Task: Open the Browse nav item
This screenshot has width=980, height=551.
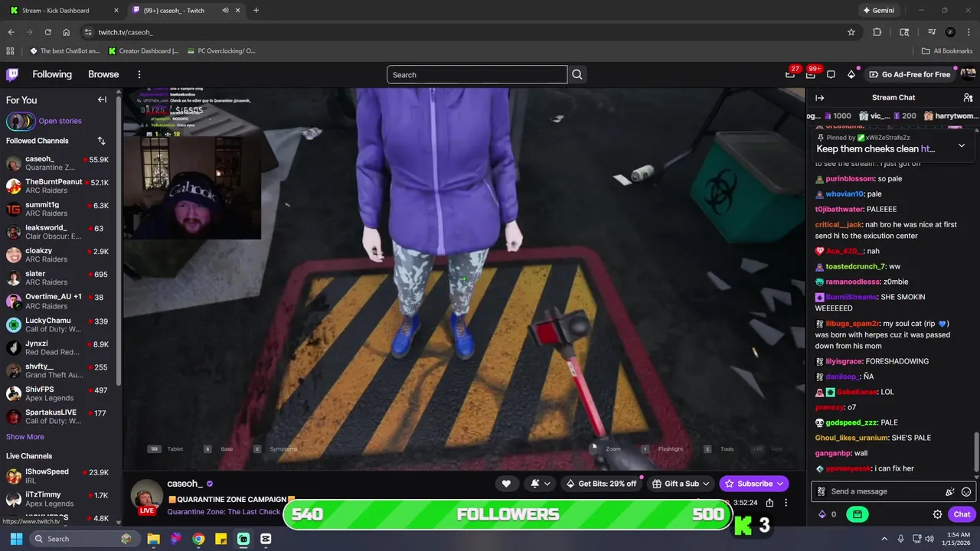Action: tap(103, 74)
